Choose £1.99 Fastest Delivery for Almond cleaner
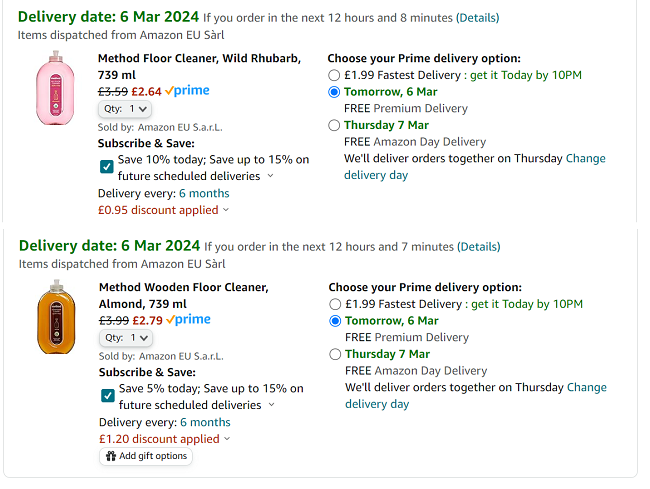Screen dimensions: 650x489 coord(335,304)
